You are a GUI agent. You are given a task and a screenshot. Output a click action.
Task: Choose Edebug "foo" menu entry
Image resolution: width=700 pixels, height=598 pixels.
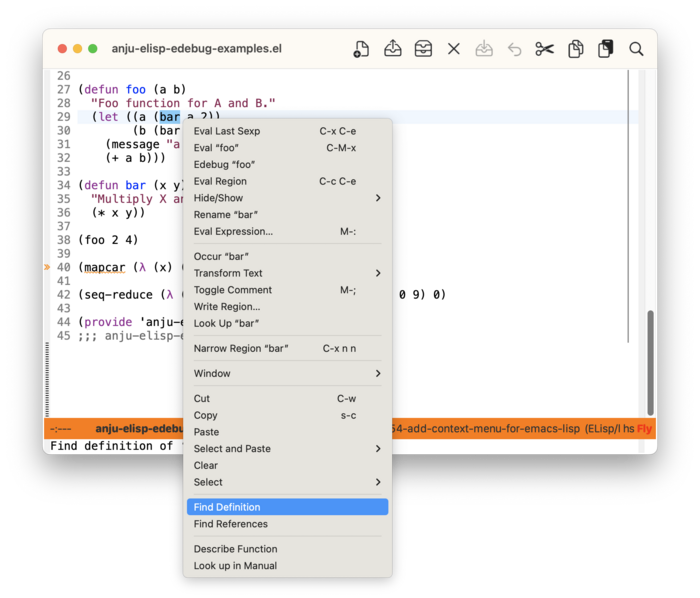coord(287,165)
